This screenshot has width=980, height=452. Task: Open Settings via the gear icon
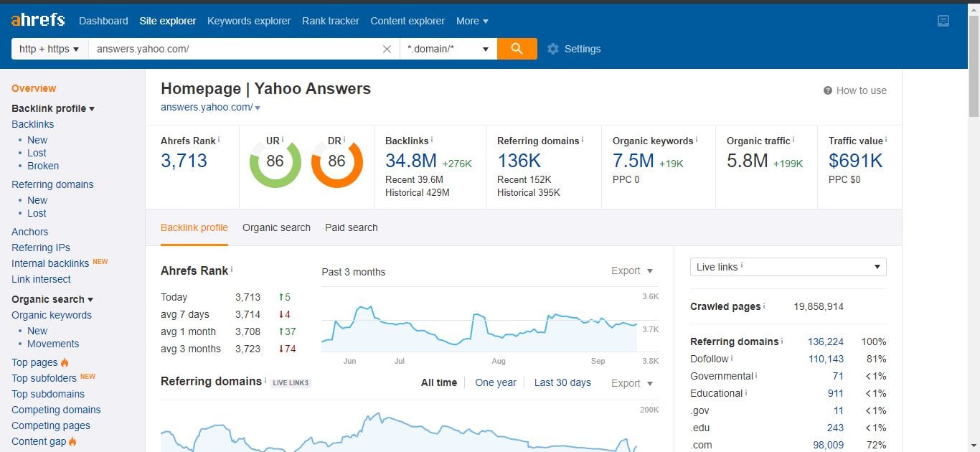552,49
